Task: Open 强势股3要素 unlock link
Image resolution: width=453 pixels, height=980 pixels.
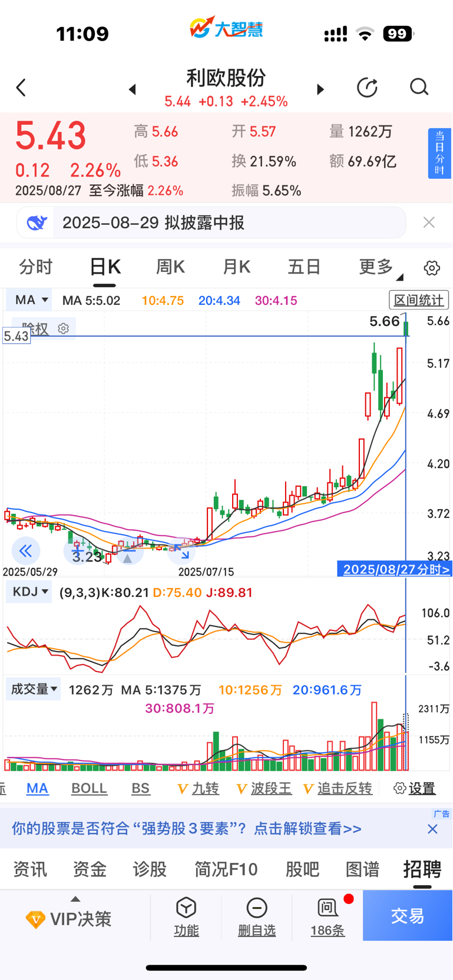Action: 187,829
